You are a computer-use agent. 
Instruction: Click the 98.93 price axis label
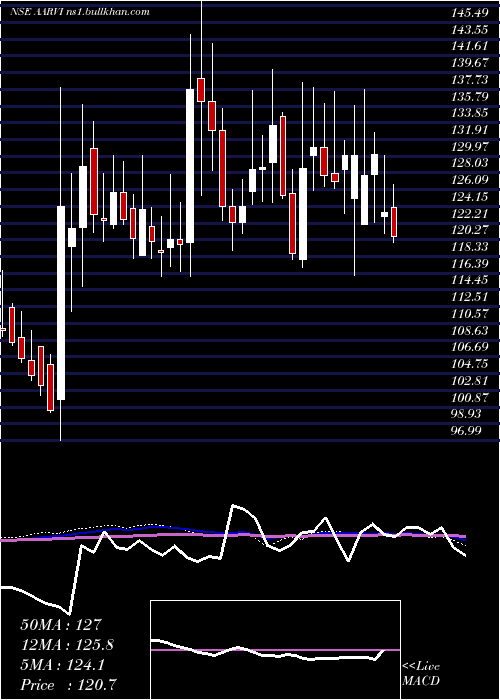coord(466,414)
